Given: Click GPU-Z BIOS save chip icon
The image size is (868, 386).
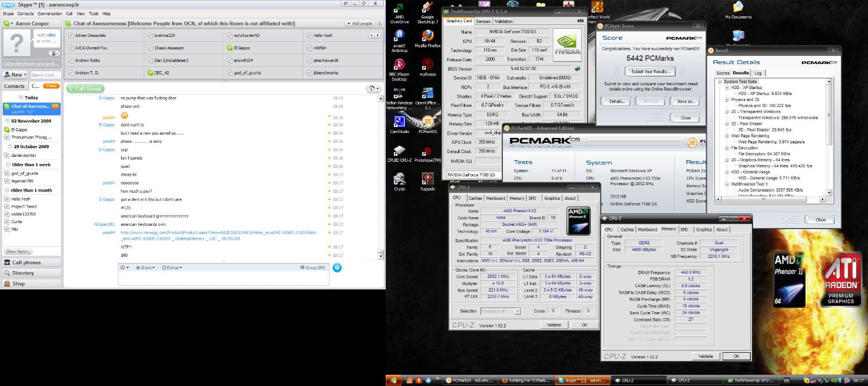Looking at the screenshot, I should [578, 69].
